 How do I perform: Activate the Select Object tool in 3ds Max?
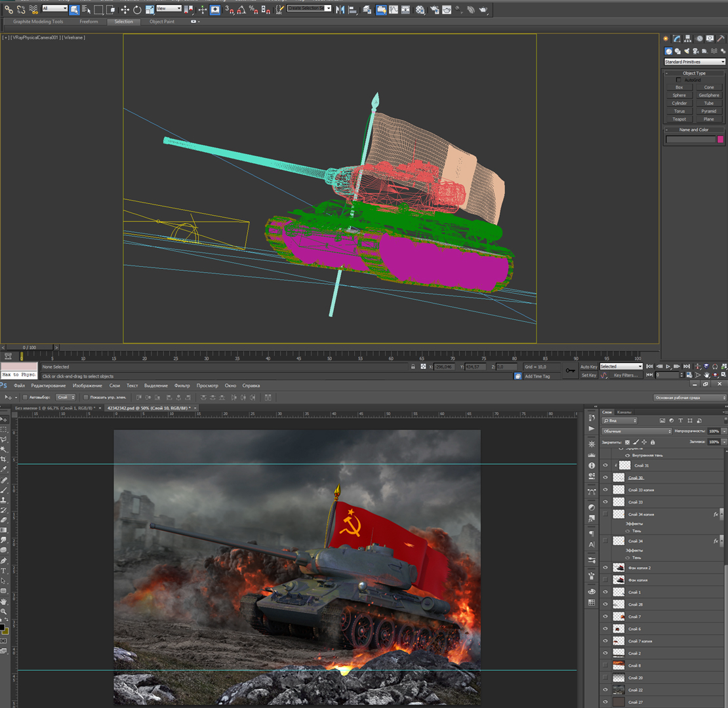(74, 9)
